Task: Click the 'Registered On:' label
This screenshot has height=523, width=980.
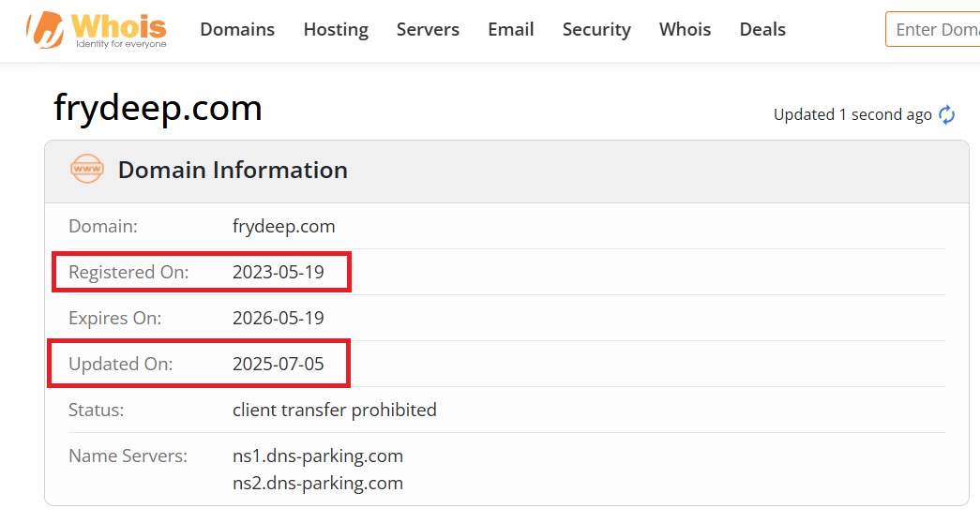Action: pos(128,273)
